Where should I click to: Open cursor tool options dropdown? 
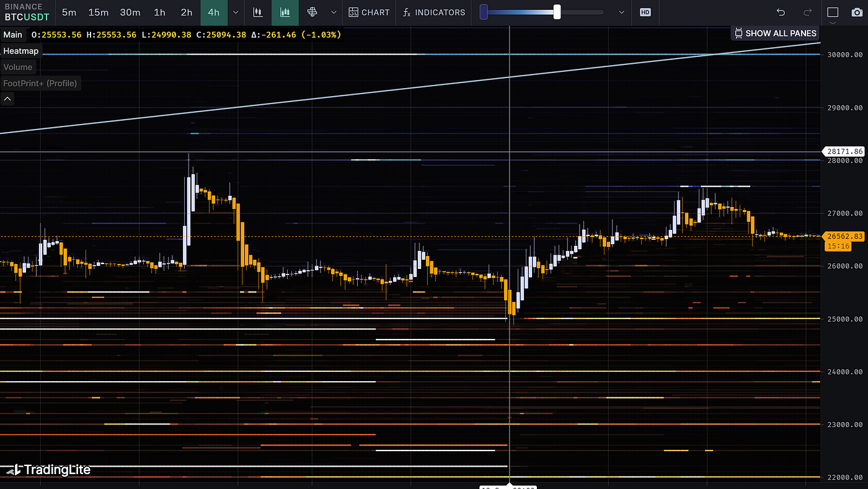click(334, 12)
